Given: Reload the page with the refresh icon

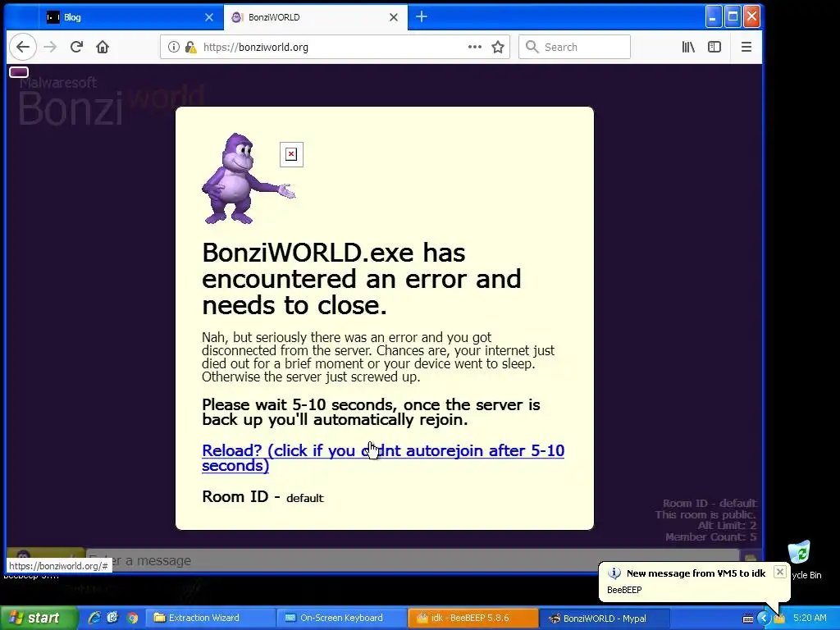Looking at the screenshot, I should (x=76, y=47).
